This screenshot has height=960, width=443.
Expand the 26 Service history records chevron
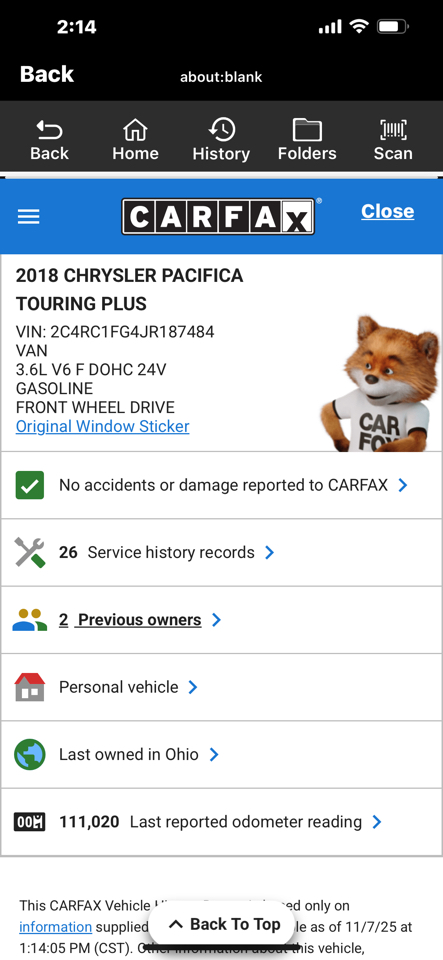point(269,552)
